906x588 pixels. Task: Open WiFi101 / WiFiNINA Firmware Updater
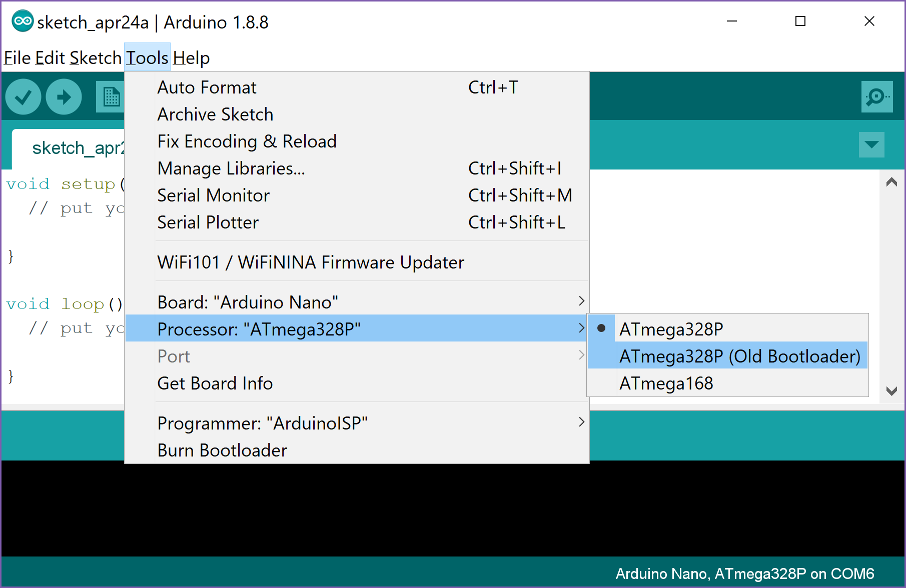pyautogui.click(x=357, y=262)
